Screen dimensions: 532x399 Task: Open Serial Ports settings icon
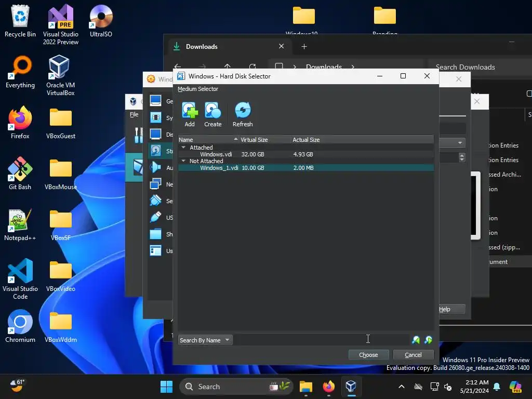[156, 201]
